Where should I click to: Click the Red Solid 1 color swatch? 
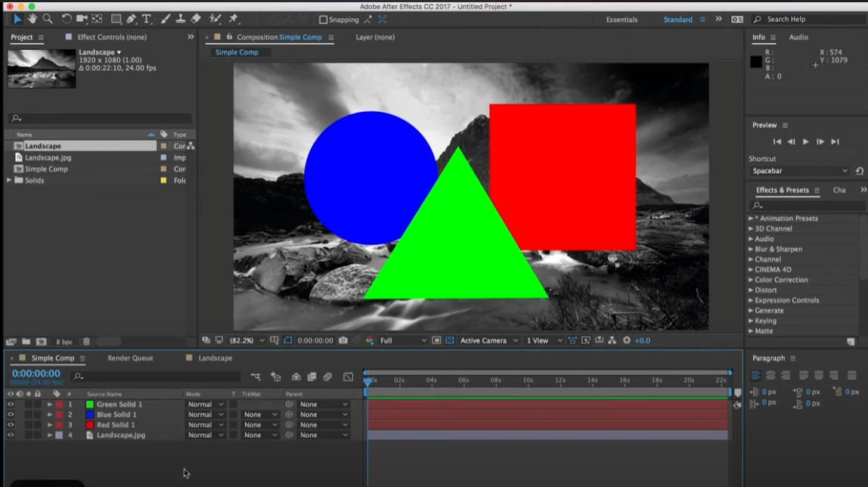click(x=89, y=425)
